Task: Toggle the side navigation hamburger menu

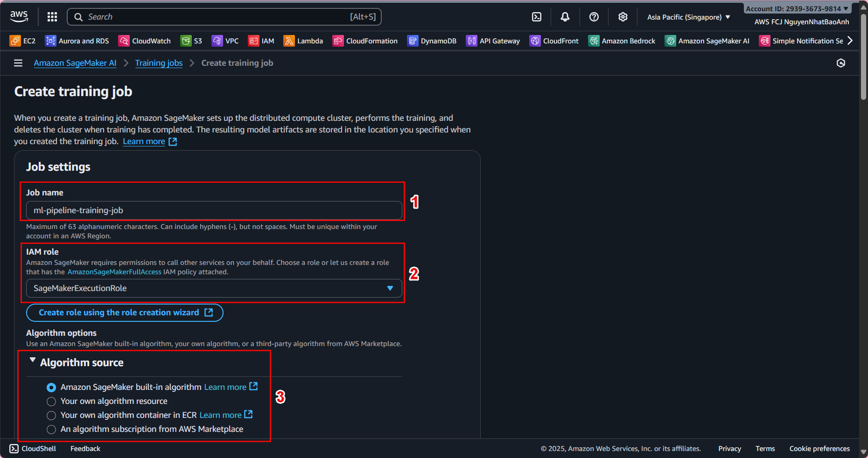Action: (x=18, y=63)
